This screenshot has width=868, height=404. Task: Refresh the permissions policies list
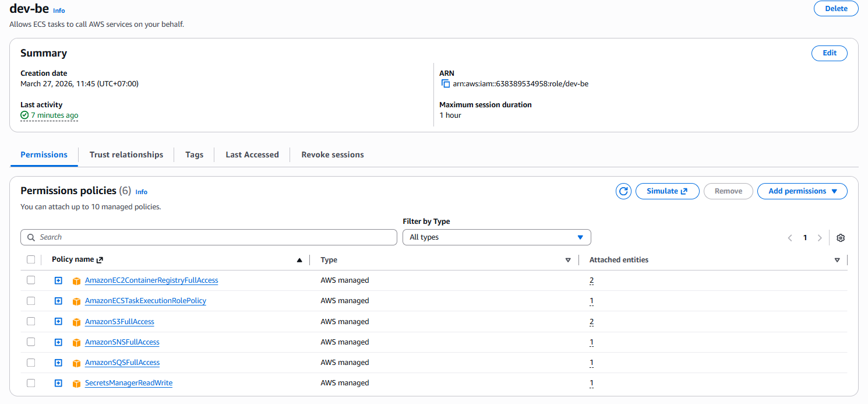click(x=623, y=191)
